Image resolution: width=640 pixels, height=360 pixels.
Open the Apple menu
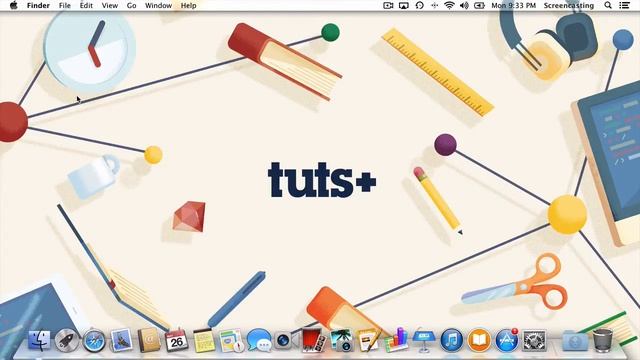[x=13, y=5]
